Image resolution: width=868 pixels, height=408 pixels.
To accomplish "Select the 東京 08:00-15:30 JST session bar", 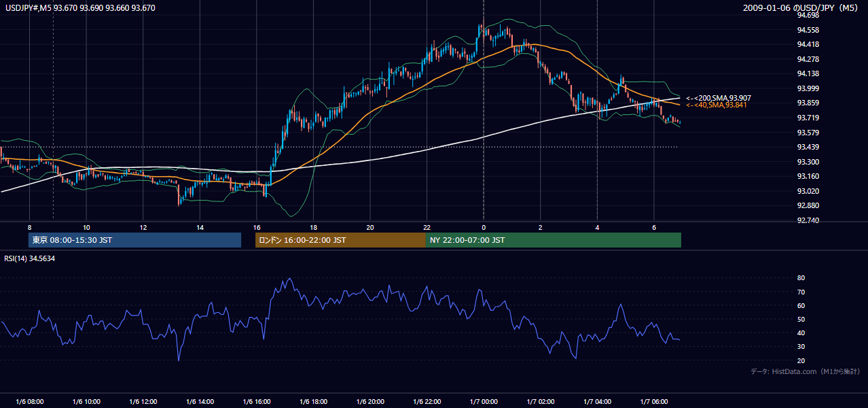I will [x=134, y=240].
